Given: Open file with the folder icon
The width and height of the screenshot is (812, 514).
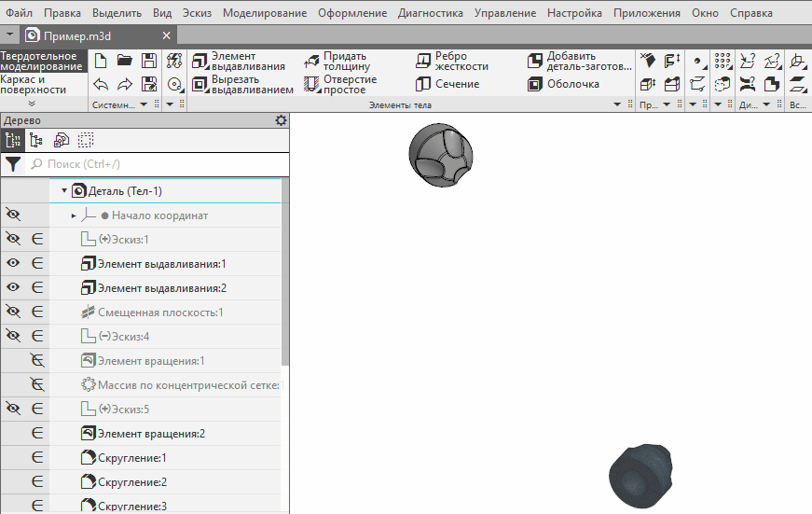Looking at the screenshot, I should tap(125, 62).
